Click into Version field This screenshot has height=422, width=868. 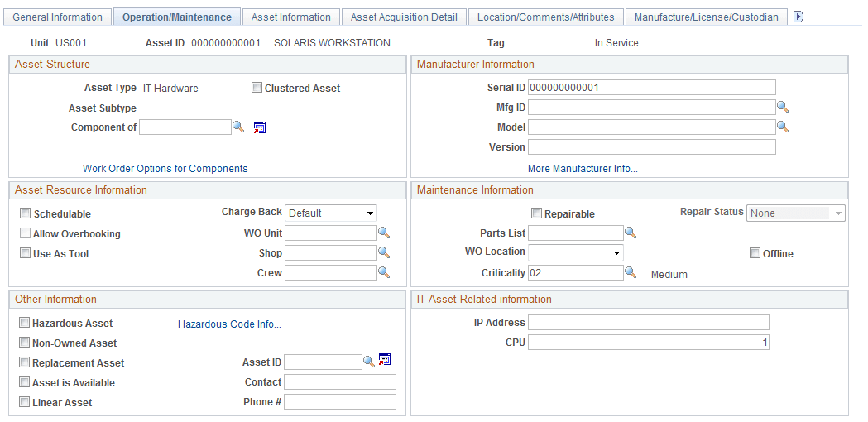coord(651,146)
